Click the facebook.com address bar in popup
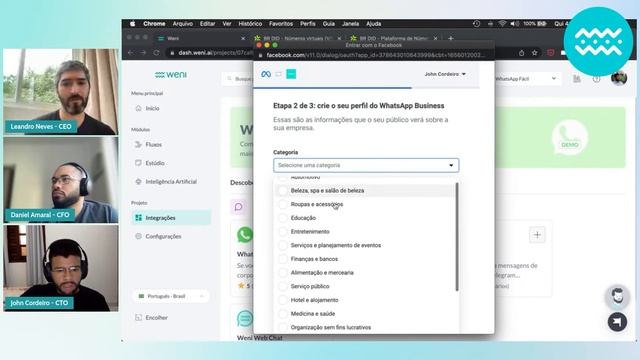The image size is (640, 360). pos(373,55)
